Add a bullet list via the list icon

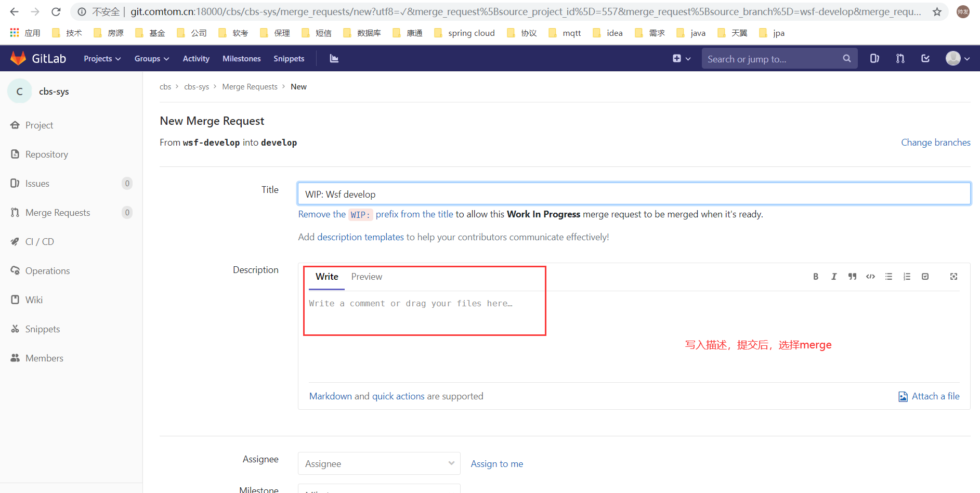point(888,276)
